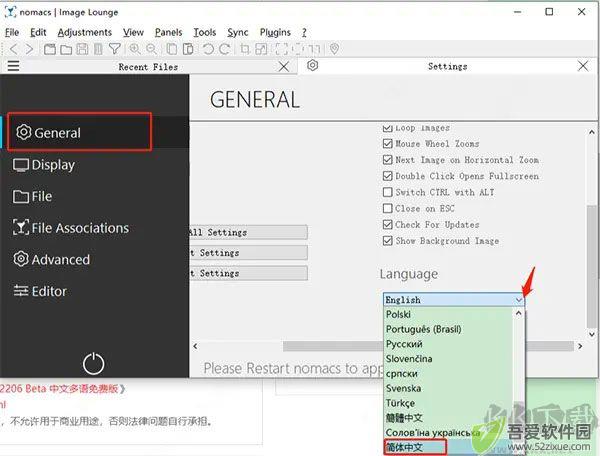Click the paste clipboard toolbar icon
Screen dimensions: 600x456
click(188, 49)
